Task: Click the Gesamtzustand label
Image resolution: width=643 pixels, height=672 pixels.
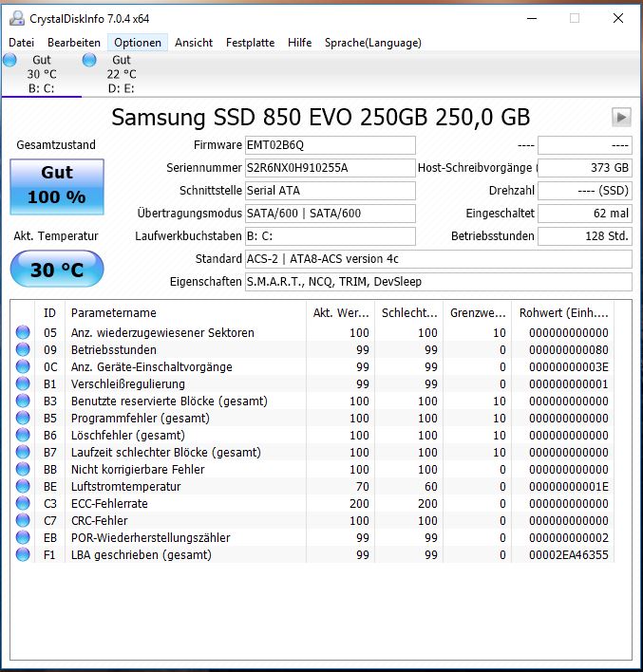Action: tap(56, 145)
